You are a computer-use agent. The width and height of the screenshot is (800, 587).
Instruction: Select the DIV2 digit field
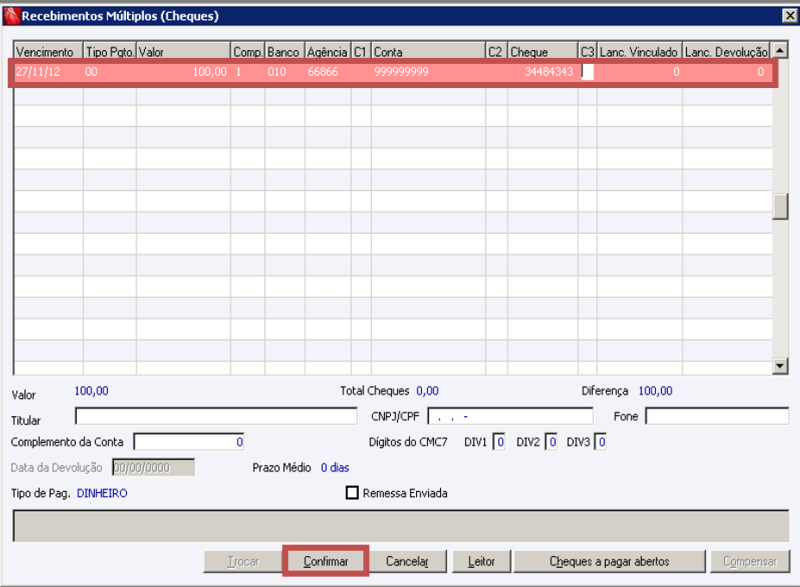552,442
